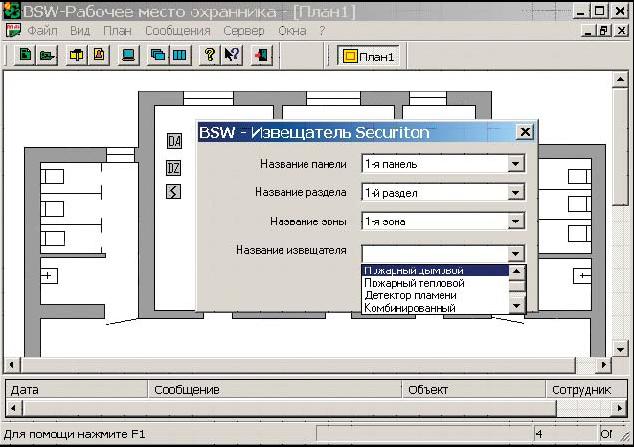The width and height of the screenshot is (634, 447).
Task: Minimize the inner План1 document window
Action: [x=588, y=30]
